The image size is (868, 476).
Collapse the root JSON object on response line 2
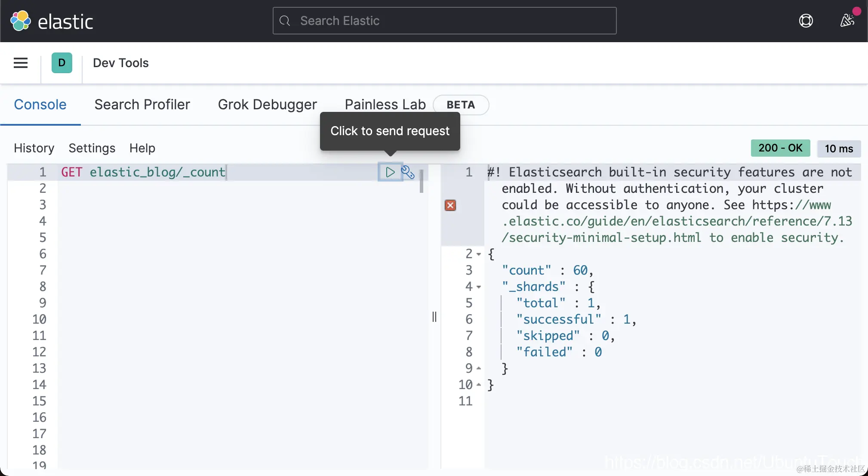[x=479, y=254]
